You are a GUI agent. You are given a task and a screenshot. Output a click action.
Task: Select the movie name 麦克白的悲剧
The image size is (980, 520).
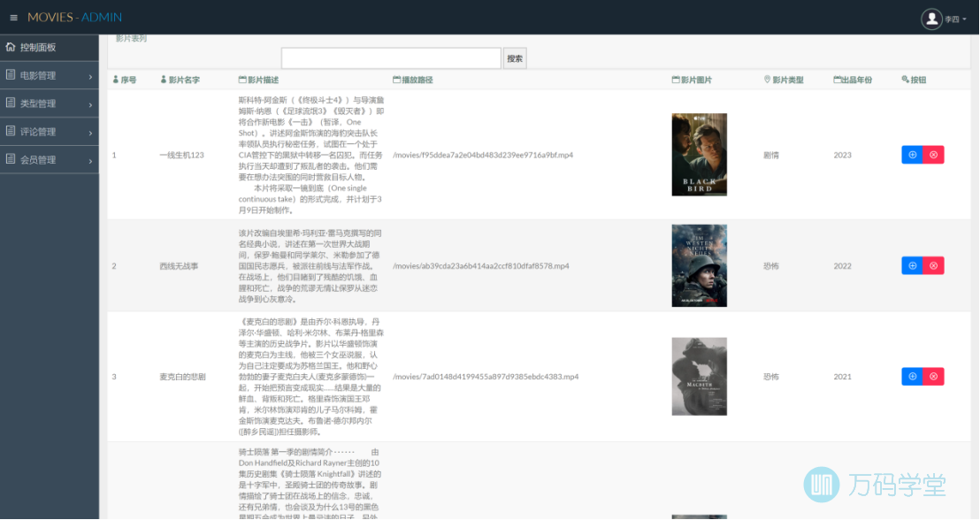(182, 377)
